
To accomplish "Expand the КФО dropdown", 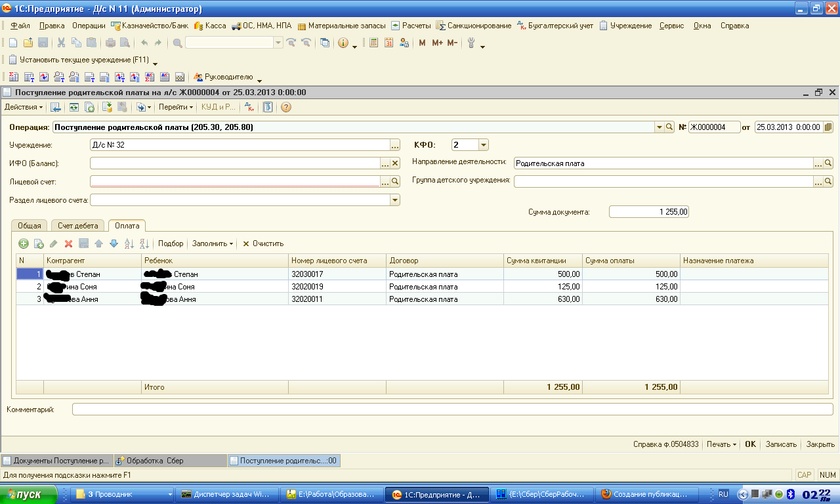I will [483, 145].
